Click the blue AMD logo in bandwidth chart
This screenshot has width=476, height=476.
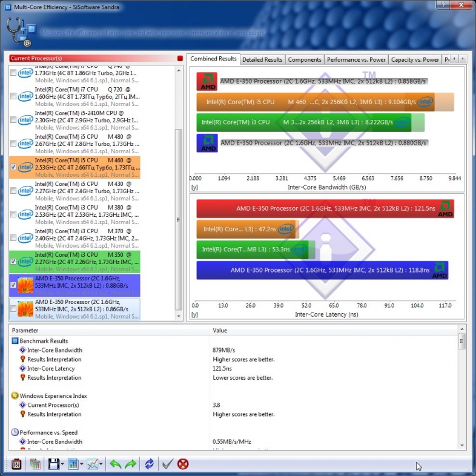207,143
